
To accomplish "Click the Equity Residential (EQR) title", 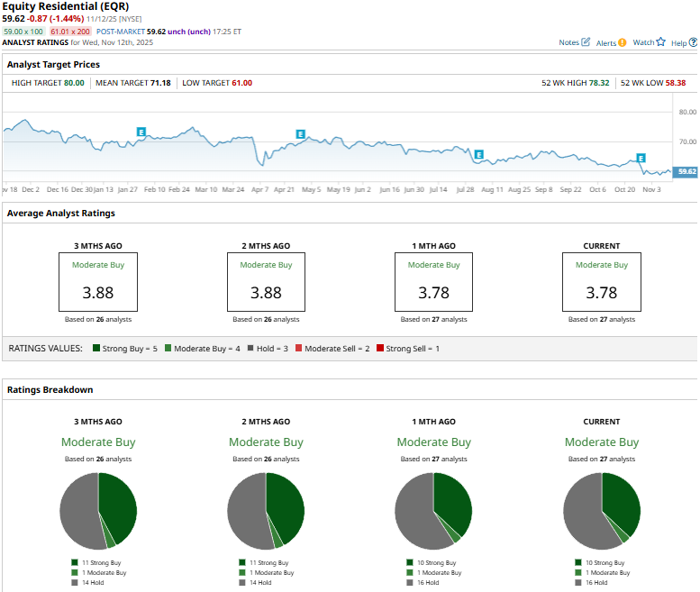I will coord(68,6).
